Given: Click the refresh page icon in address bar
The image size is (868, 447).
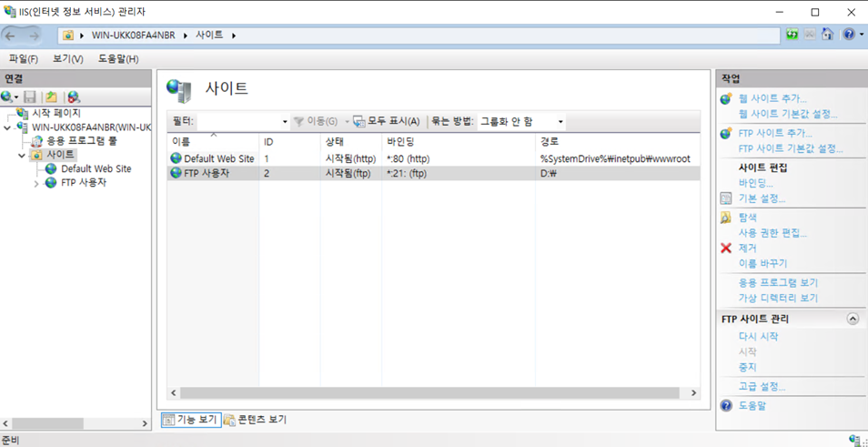Looking at the screenshot, I should (792, 35).
